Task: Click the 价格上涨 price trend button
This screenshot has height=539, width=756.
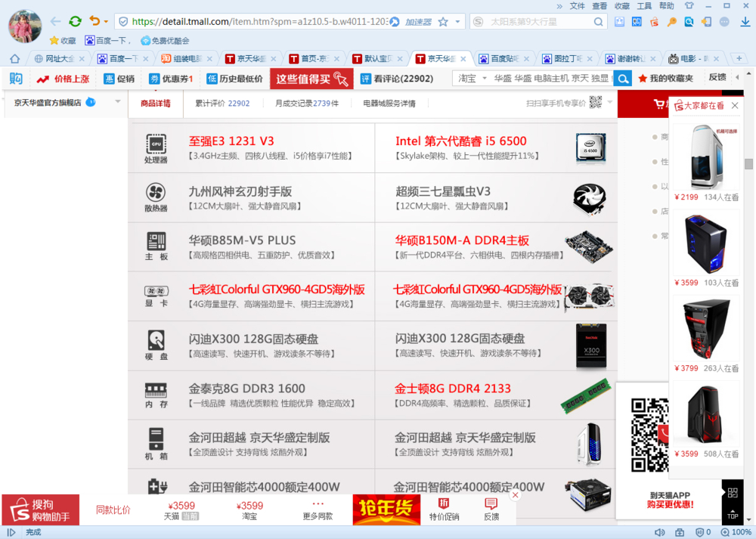Action: coord(64,79)
